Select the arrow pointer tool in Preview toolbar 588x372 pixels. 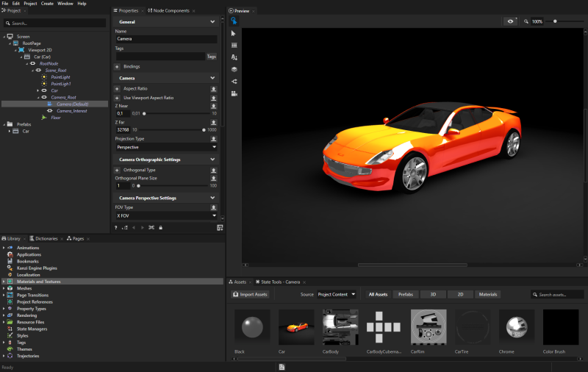234,33
